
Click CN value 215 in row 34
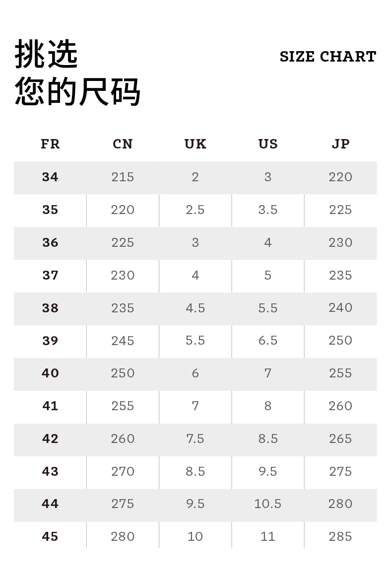point(123,177)
